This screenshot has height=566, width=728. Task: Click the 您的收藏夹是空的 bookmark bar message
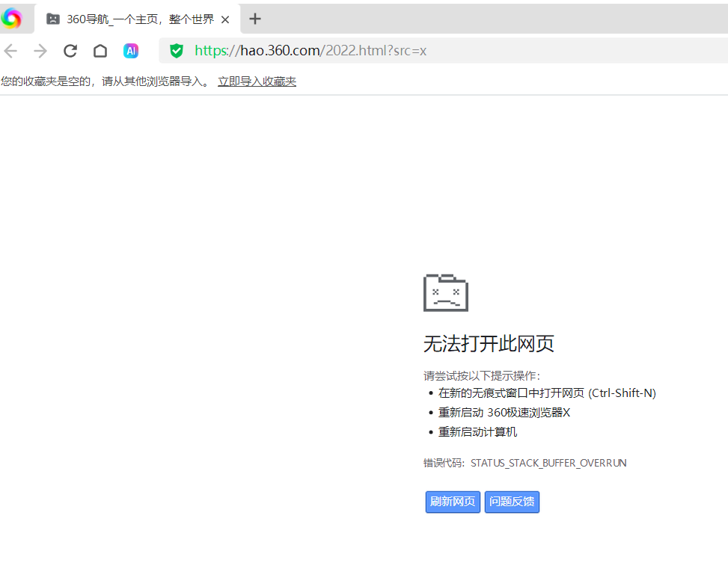point(105,81)
